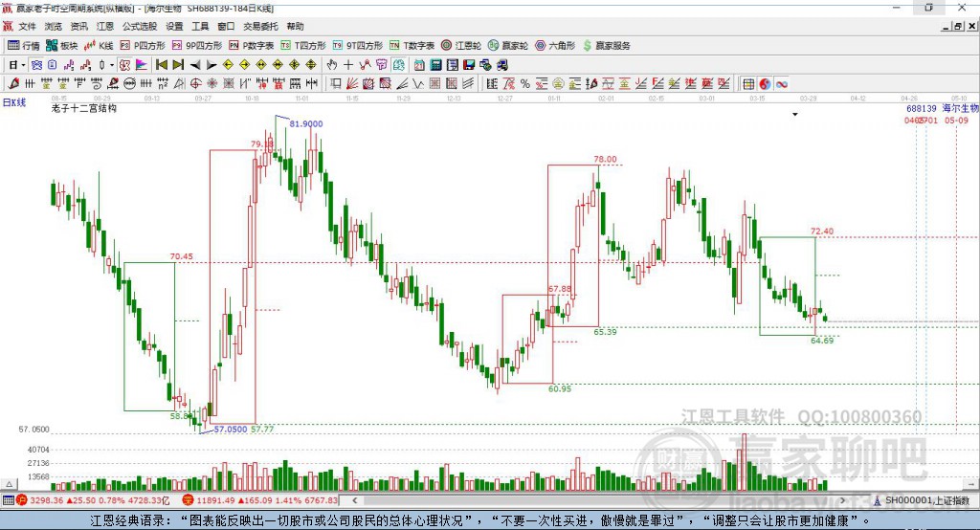The height and width of the screenshot is (530, 980).
Task: Click the 81.9000 high price label
Action: pos(306,123)
